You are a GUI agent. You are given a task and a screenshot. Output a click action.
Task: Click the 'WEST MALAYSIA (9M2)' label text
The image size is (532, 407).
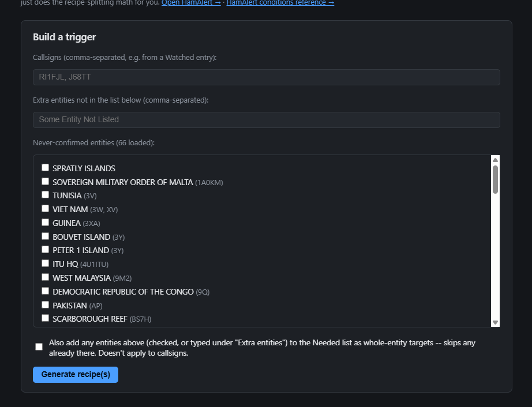coord(92,278)
